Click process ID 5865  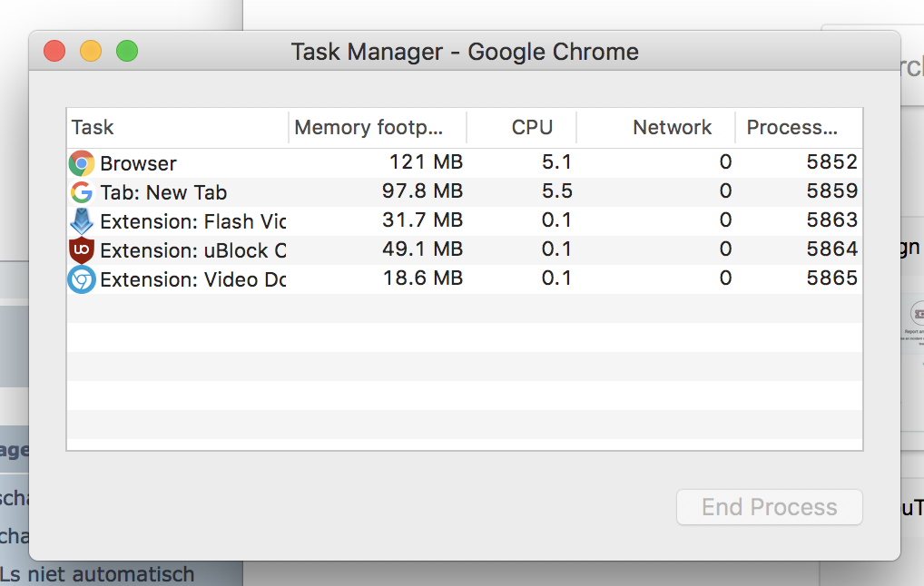point(831,278)
